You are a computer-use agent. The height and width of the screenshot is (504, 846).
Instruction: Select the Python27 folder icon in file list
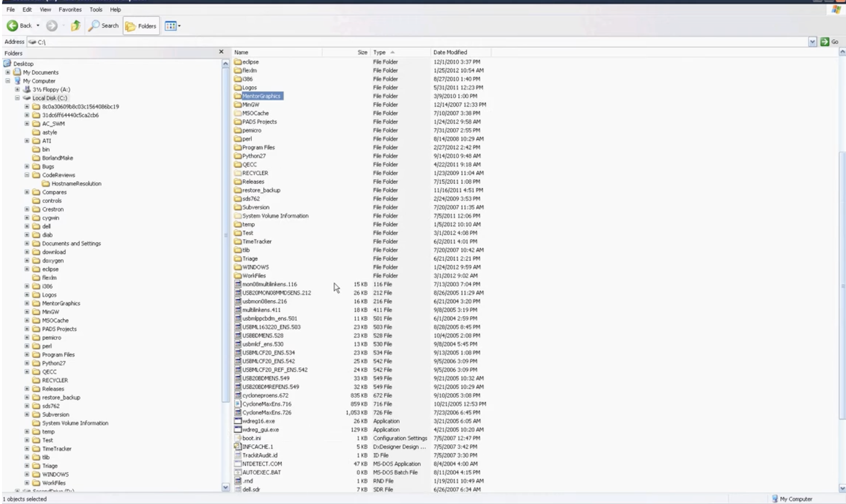[x=238, y=156]
